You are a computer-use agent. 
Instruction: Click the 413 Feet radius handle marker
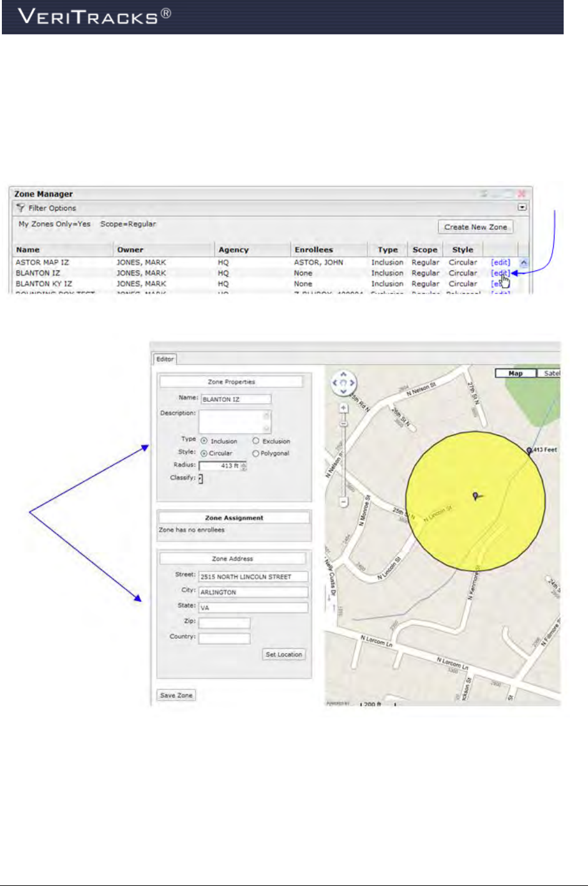529,450
